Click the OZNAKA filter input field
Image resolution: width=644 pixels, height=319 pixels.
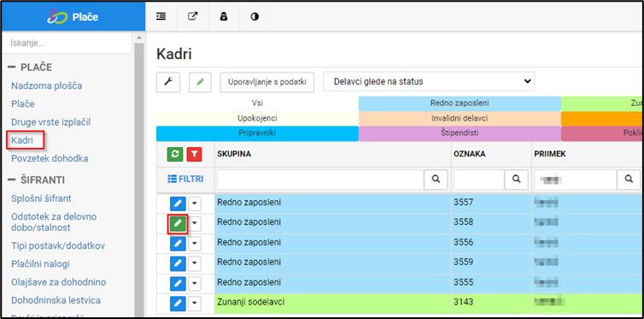479,179
